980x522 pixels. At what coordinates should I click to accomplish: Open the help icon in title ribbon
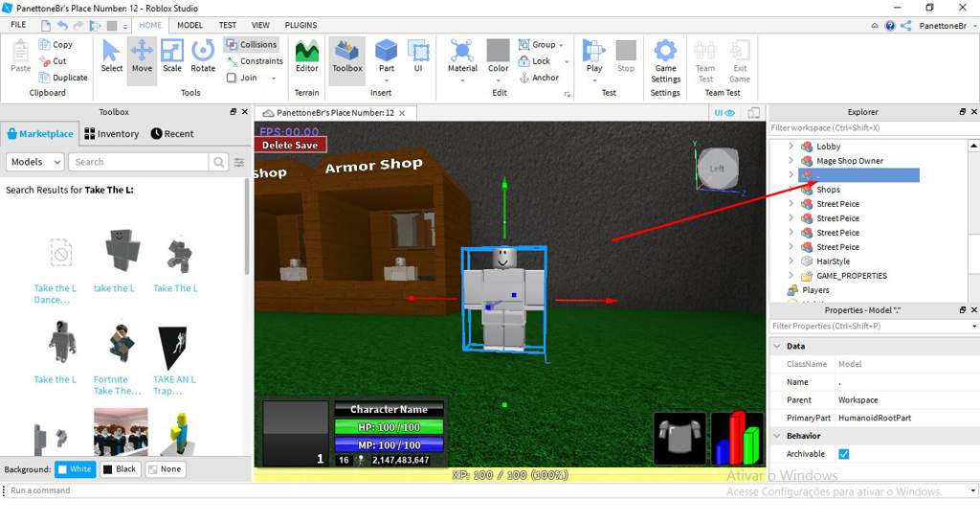890,26
